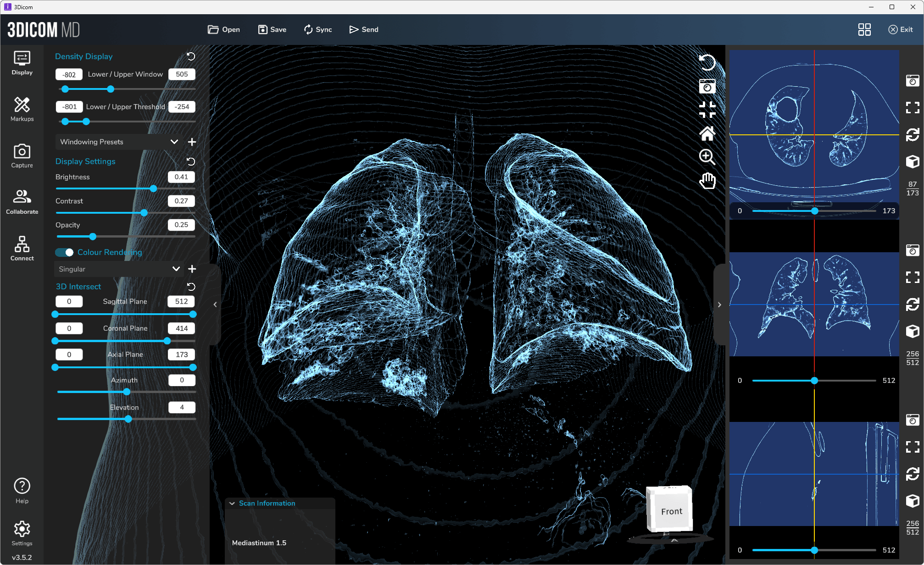This screenshot has height=565, width=924.
Task: Collapse the Scan Information section
Action: [x=232, y=504]
